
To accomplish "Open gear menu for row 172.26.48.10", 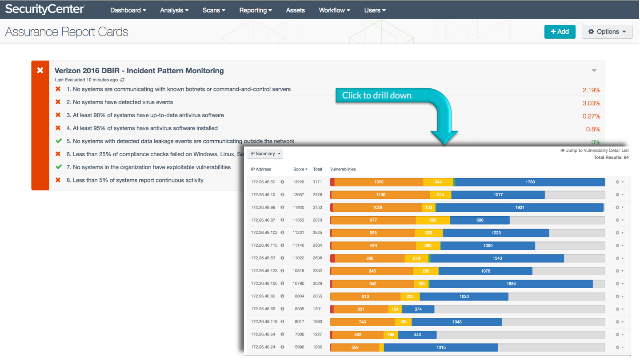I will click(620, 194).
